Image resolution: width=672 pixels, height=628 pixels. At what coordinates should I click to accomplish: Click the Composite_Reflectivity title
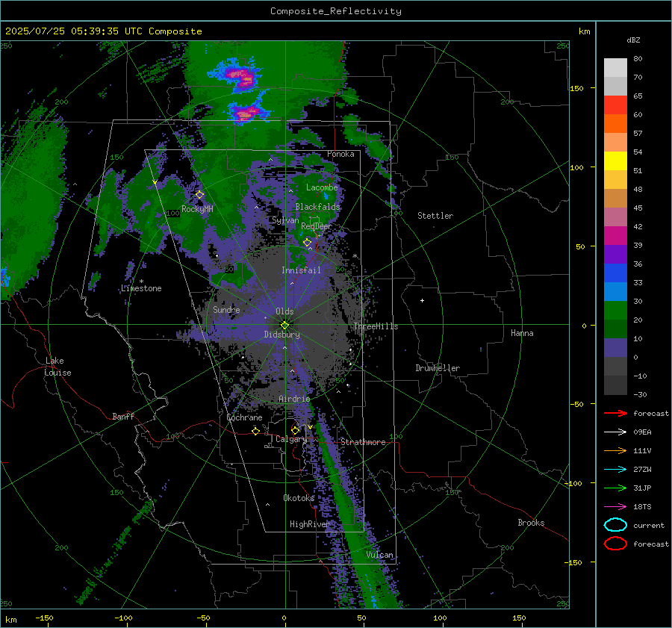pyautogui.click(x=335, y=11)
